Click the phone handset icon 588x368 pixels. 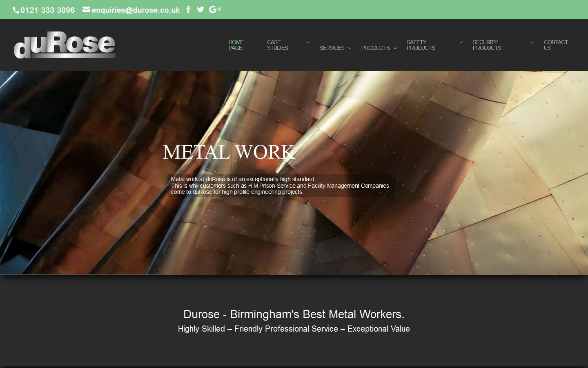coord(16,10)
